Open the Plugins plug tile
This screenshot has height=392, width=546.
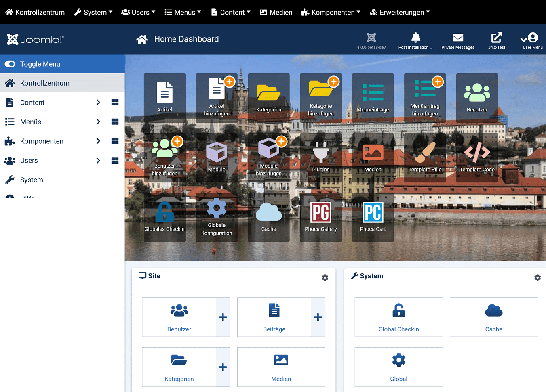(x=321, y=158)
